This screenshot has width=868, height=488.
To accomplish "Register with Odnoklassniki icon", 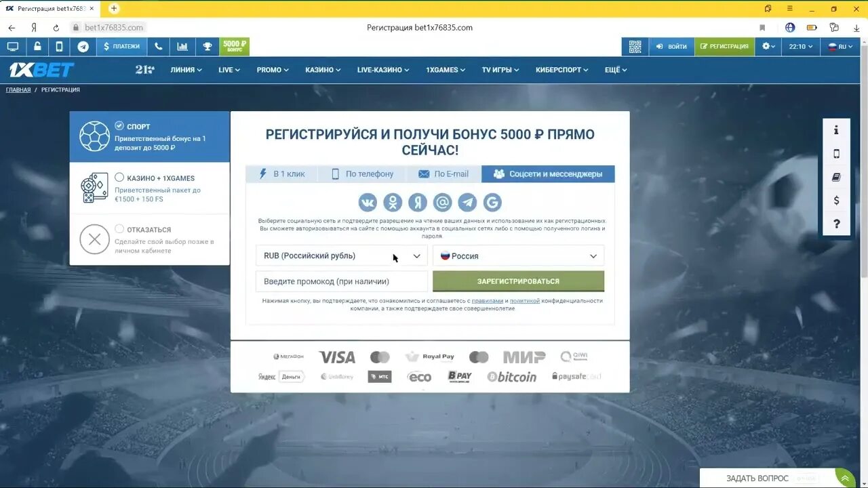I will tap(393, 202).
